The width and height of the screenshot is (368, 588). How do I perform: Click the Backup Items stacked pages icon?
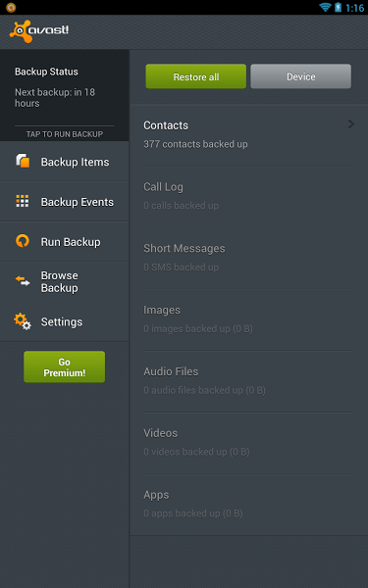pyautogui.click(x=23, y=162)
